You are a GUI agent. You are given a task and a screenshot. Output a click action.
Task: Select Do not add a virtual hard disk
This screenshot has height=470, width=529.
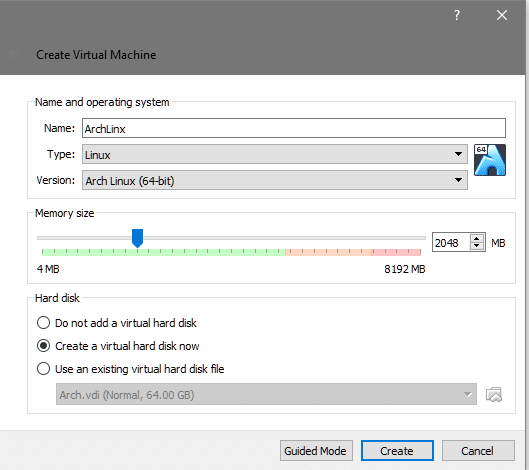pyautogui.click(x=43, y=323)
